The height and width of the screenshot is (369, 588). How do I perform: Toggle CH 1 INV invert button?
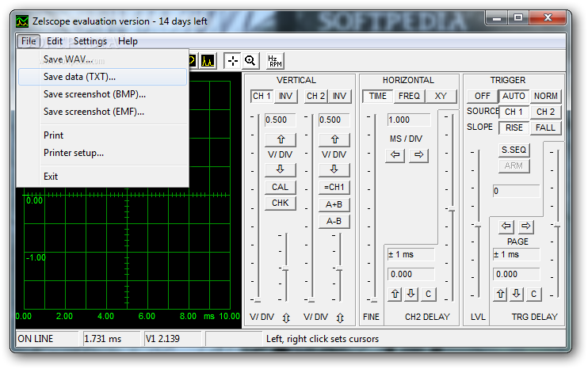[x=285, y=97]
